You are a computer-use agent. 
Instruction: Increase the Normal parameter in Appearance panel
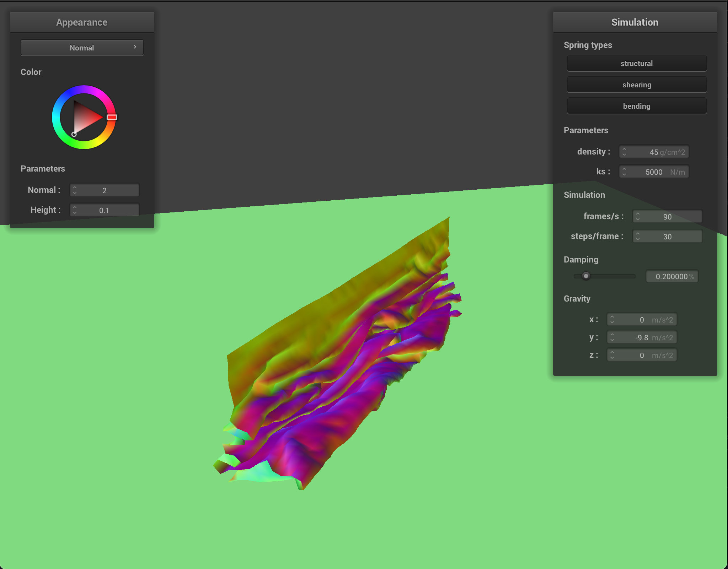(75, 188)
